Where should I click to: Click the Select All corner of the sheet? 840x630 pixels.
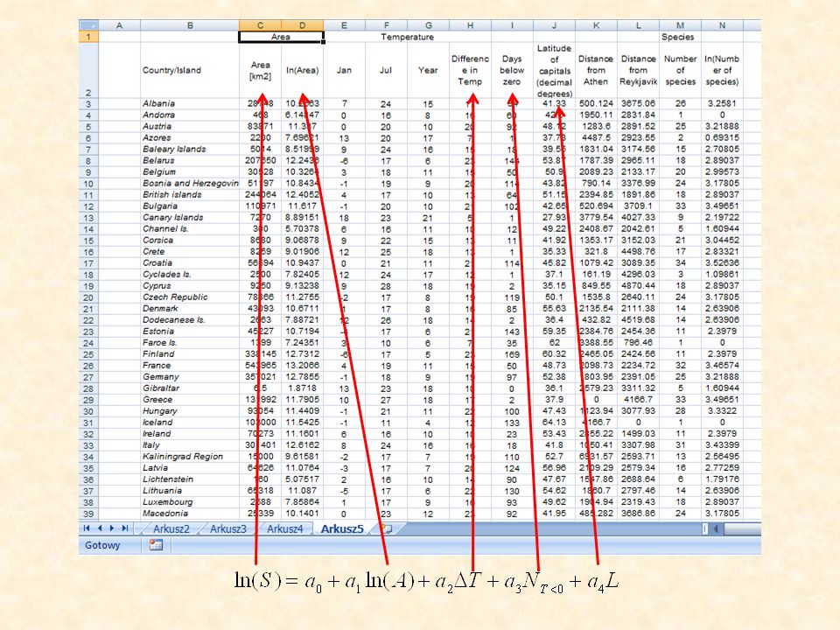click(x=88, y=25)
